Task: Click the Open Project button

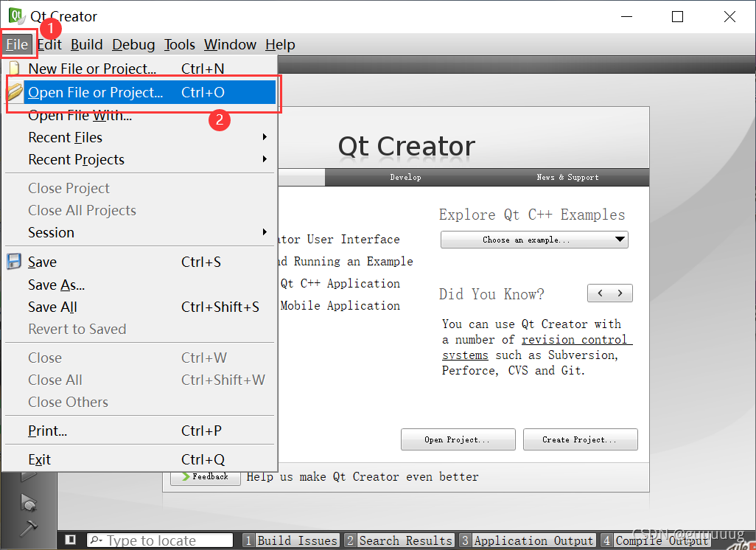Action: (458, 439)
